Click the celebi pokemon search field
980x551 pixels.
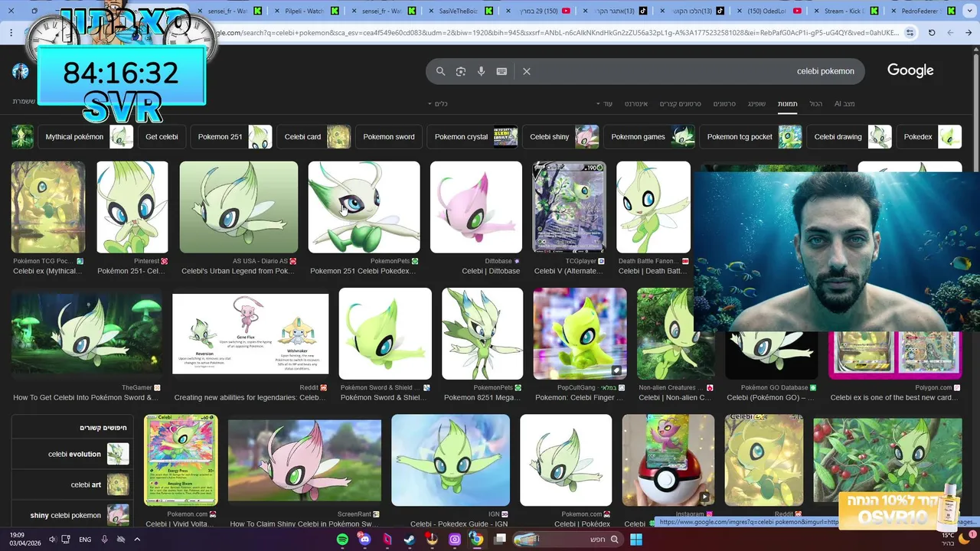pos(645,71)
